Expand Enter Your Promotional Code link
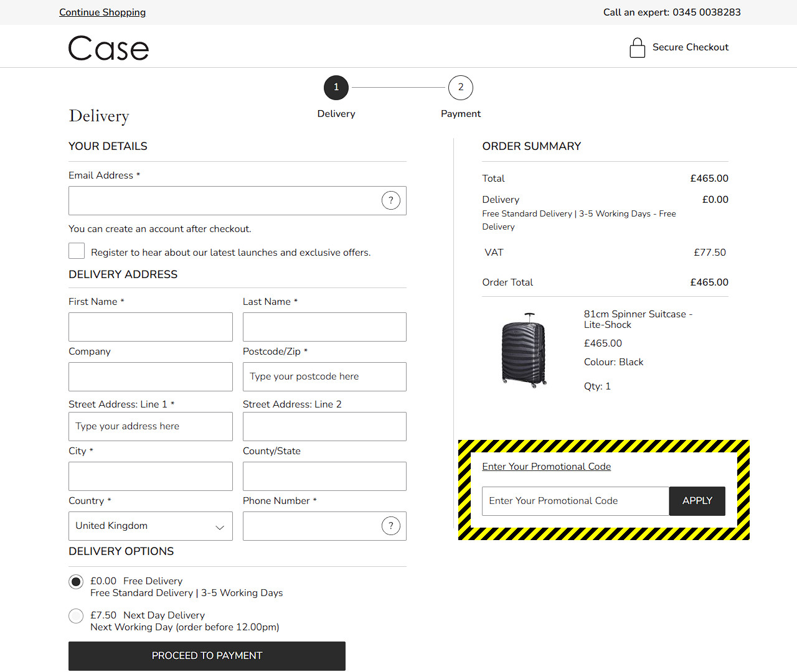 tap(546, 467)
